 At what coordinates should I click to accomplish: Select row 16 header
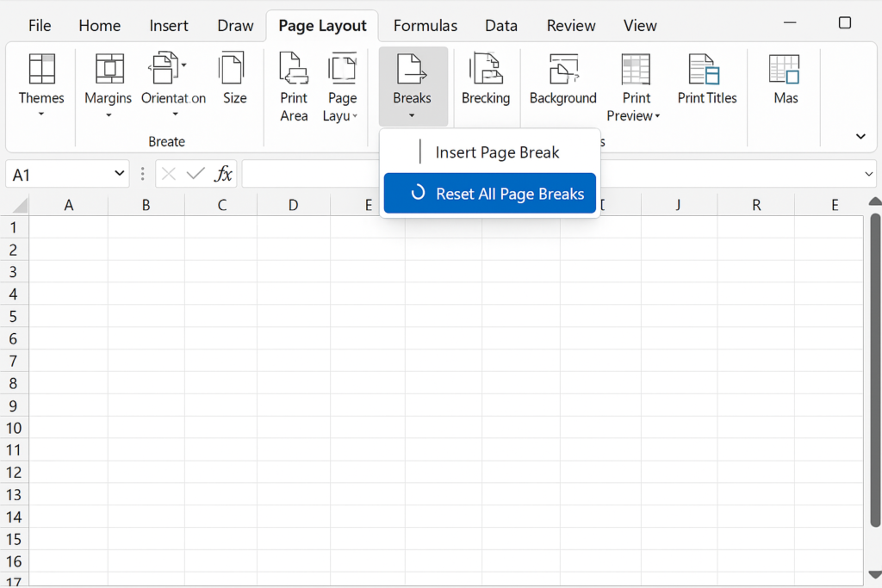pyautogui.click(x=14, y=561)
